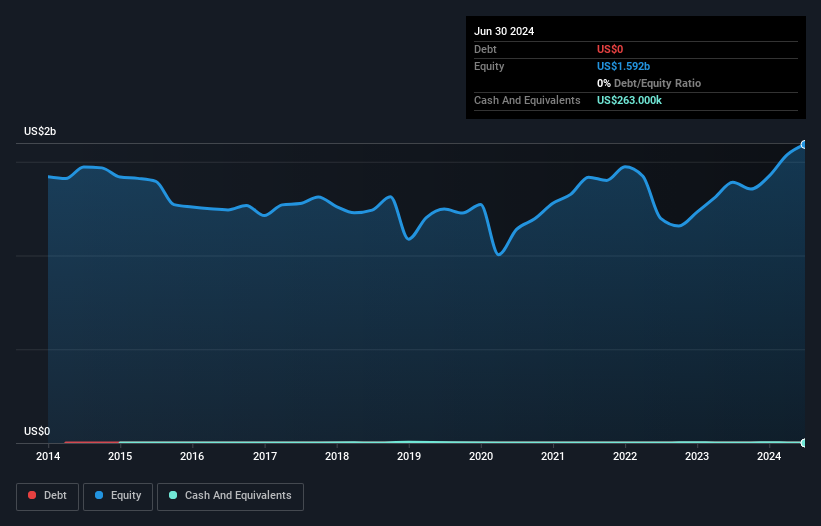Click the 0% Debt/Equity Ratio text
821x526 pixels.
point(649,83)
